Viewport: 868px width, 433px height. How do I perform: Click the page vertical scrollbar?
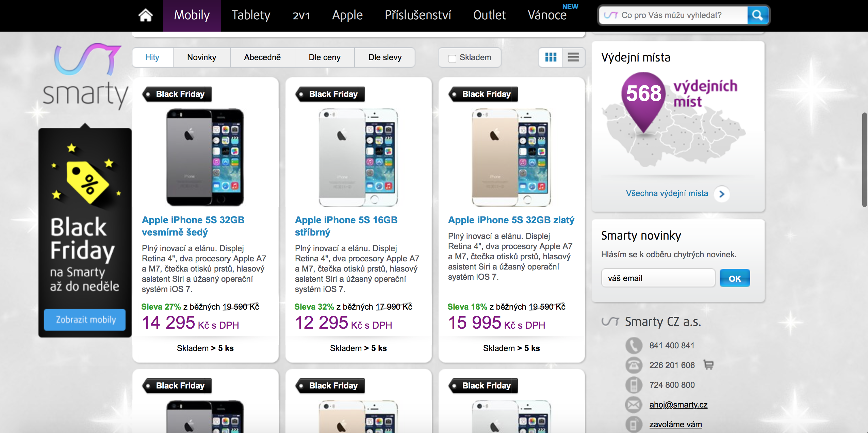pyautogui.click(x=864, y=160)
